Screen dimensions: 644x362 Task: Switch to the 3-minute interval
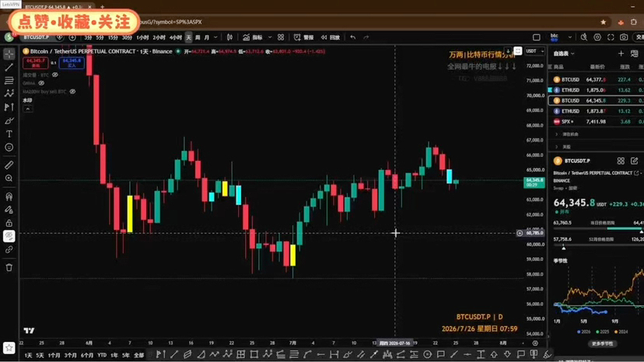pos(89,37)
